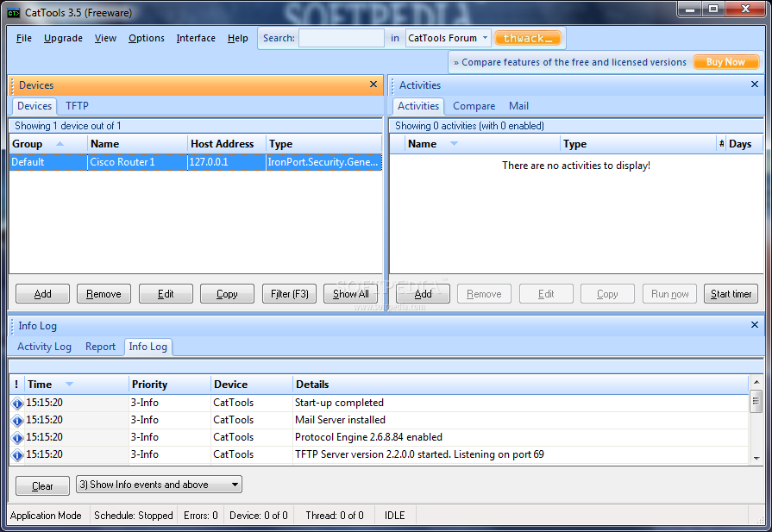Sort devices by Group column header
The image size is (772, 532).
[x=48, y=144]
